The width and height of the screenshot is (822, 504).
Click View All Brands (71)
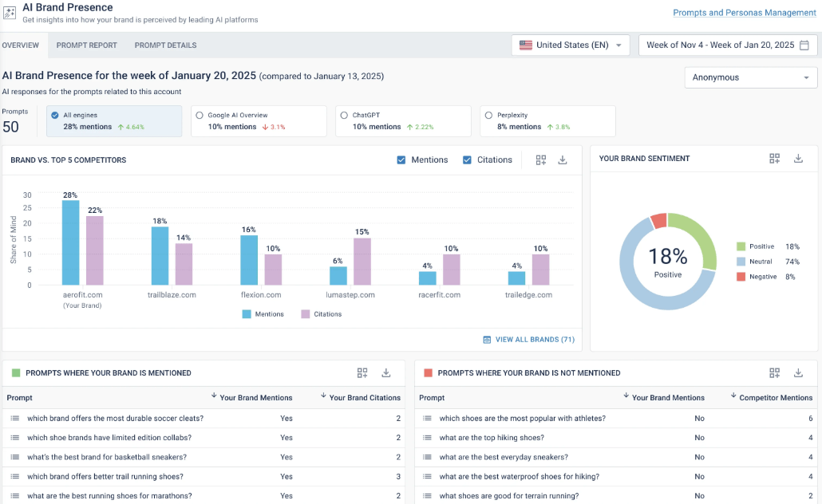tap(535, 340)
